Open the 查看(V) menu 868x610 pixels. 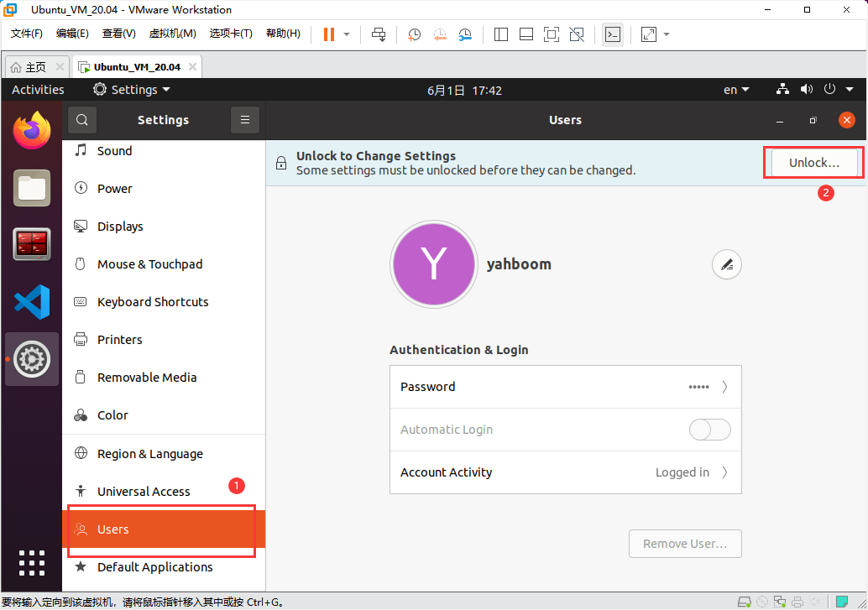pyautogui.click(x=119, y=34)
